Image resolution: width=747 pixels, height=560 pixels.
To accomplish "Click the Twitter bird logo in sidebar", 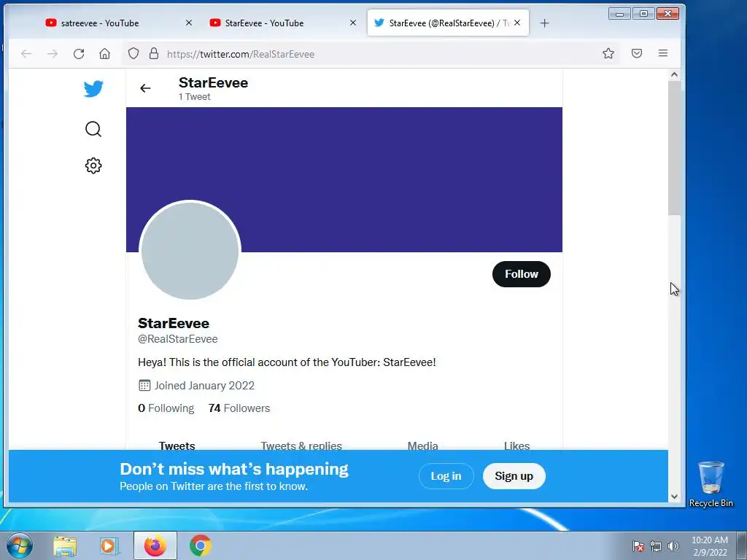I will [x=93, y=88].
